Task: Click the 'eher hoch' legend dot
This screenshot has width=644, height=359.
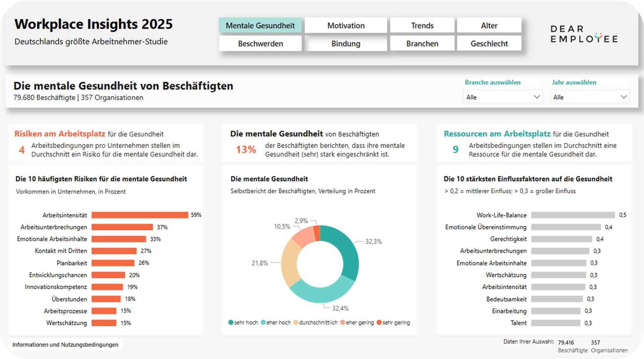Action: click(264, 322)
